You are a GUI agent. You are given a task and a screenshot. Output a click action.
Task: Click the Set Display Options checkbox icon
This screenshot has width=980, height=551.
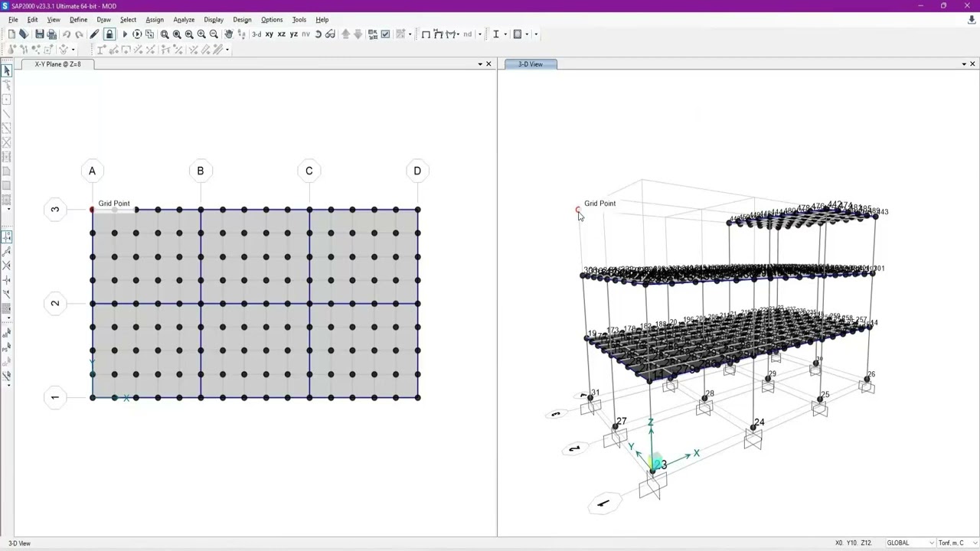coord(385,34)
